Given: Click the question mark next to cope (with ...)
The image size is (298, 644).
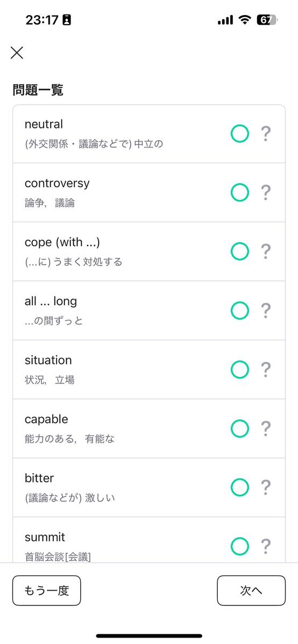Looking at the screenshot, I should (x=266, y=251).
